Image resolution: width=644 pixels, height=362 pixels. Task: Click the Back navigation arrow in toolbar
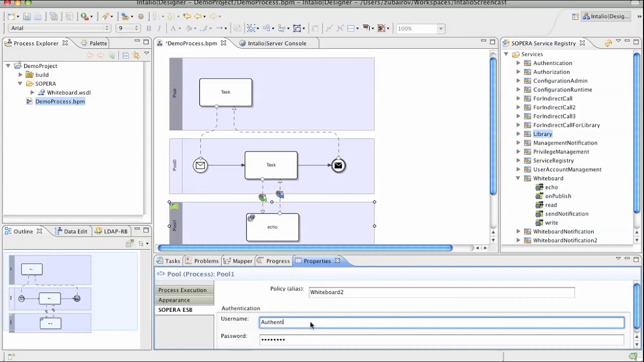199,17
